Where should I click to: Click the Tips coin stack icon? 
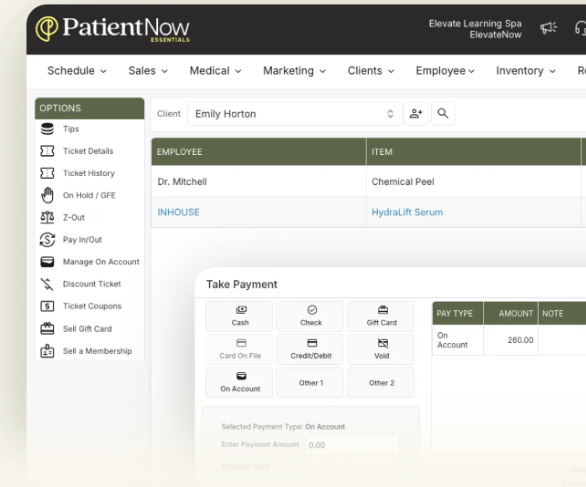click(47, 129)
